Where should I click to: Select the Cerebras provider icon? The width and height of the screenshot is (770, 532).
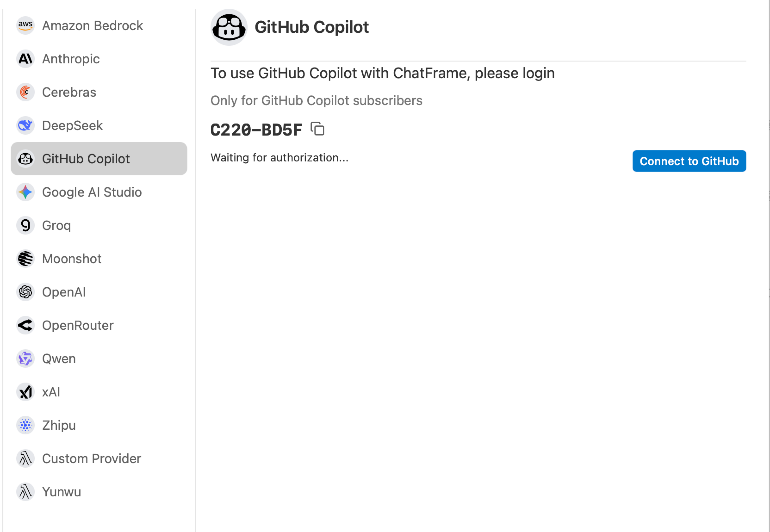click(x=25, y=92)
